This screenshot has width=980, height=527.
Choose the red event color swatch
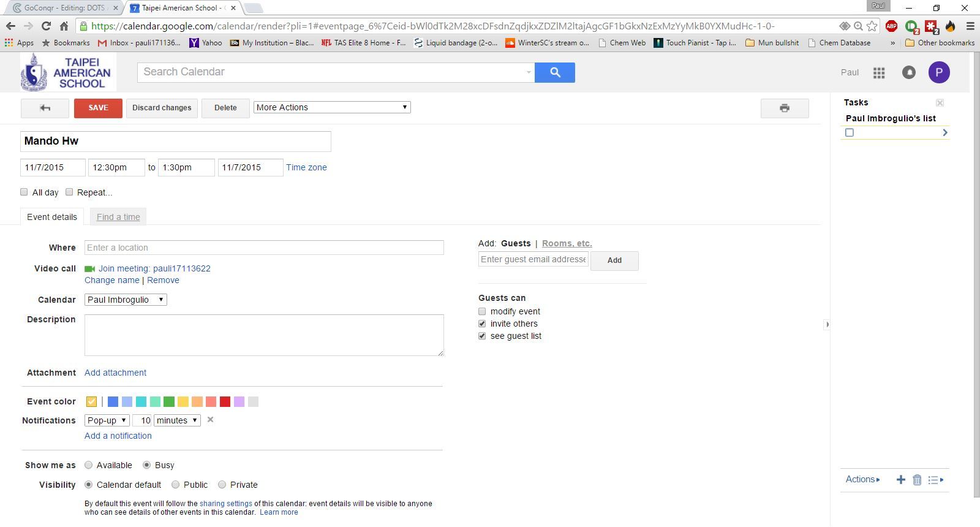(x=225, y=402)
